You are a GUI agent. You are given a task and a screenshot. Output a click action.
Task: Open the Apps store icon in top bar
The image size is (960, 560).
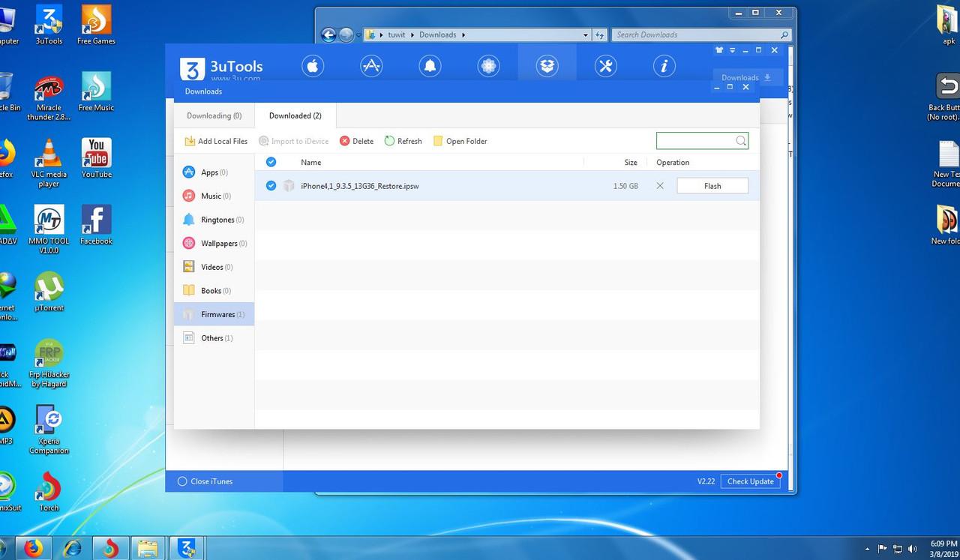click(x=371, y=66)
